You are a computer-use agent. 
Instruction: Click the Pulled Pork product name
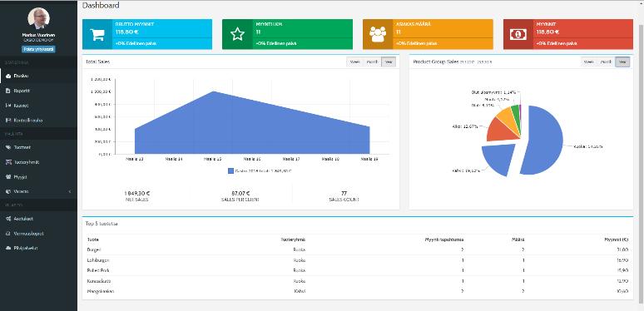[x=97, y=271]
